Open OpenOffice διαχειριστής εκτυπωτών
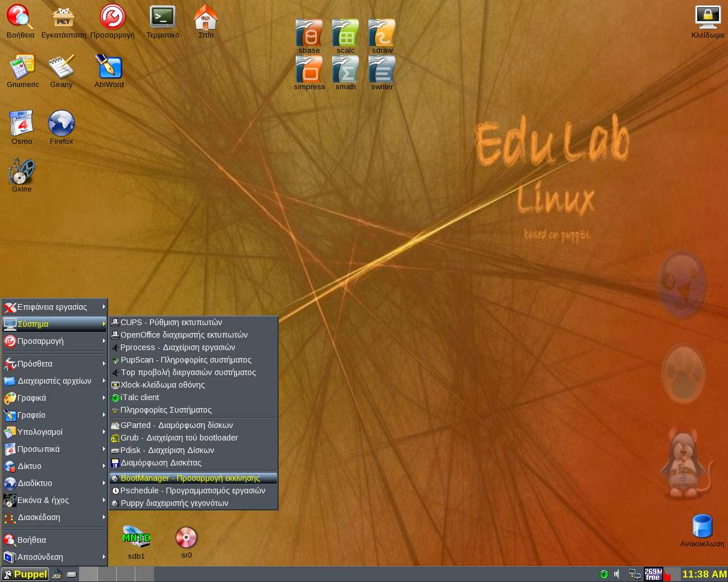 193,335
